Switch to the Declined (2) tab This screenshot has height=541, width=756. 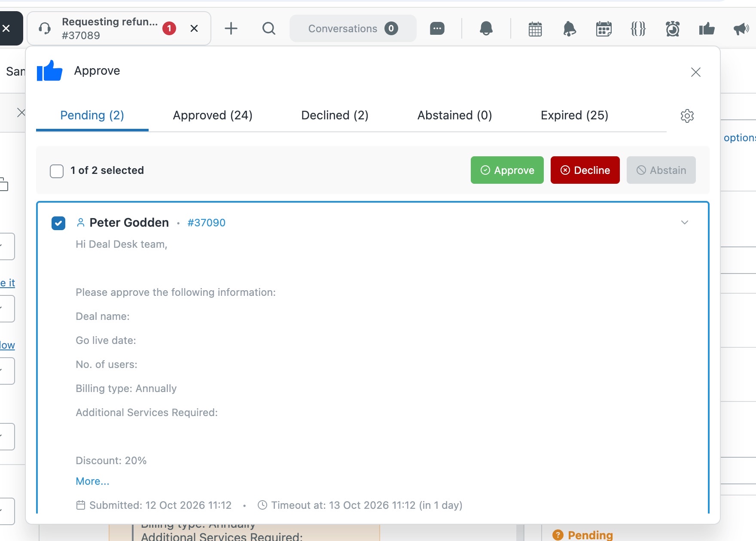point(335,115)
